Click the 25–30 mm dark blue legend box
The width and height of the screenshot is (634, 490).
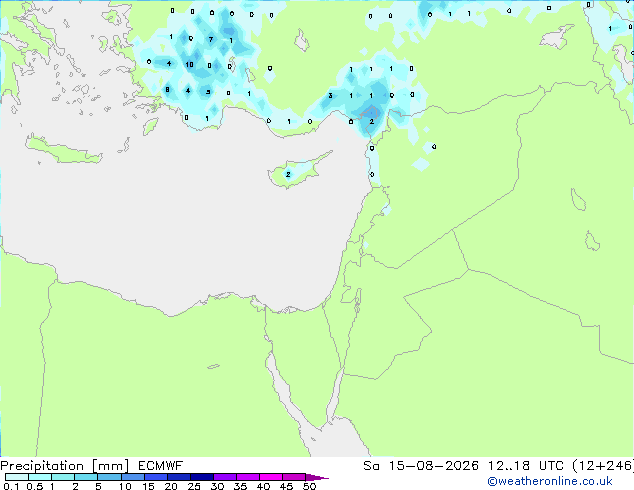[201, 477]
